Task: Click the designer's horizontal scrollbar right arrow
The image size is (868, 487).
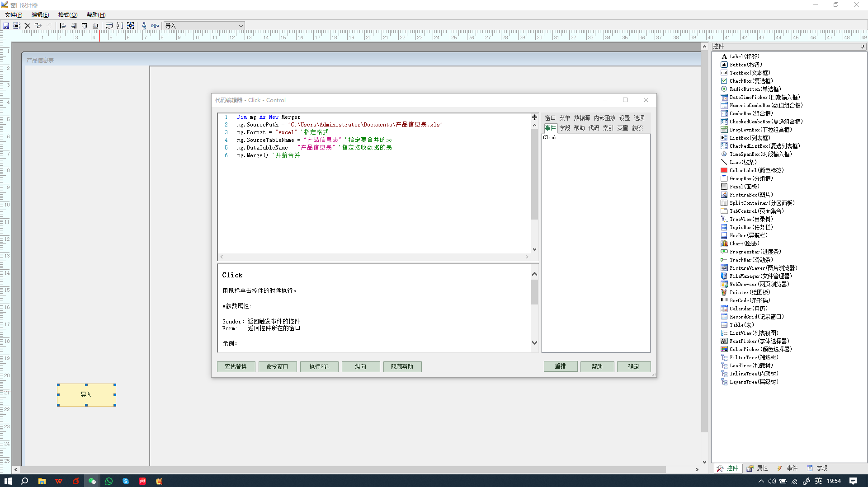Action: [697, 470]
